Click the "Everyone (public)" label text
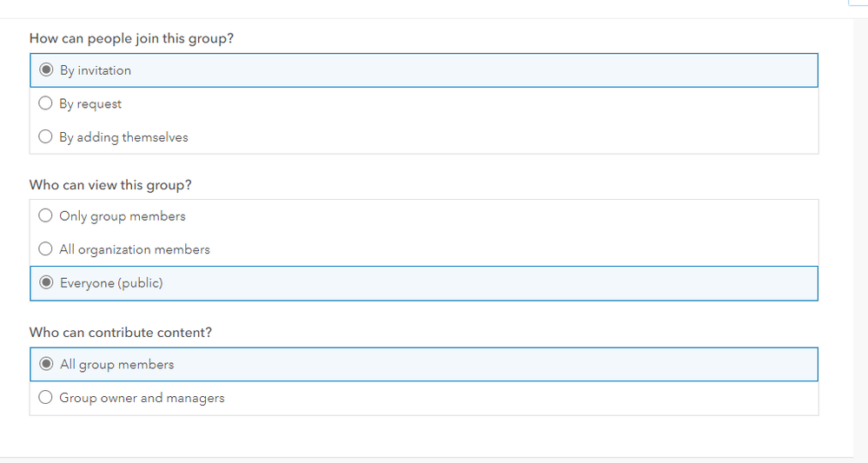The image size is (868, 463). pos(111,283)
